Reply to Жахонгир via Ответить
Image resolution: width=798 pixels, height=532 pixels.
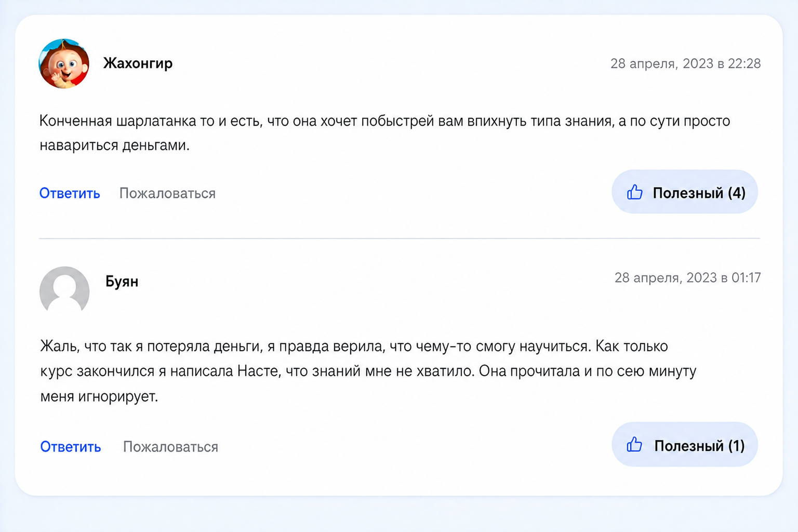[x=70, y=193]
